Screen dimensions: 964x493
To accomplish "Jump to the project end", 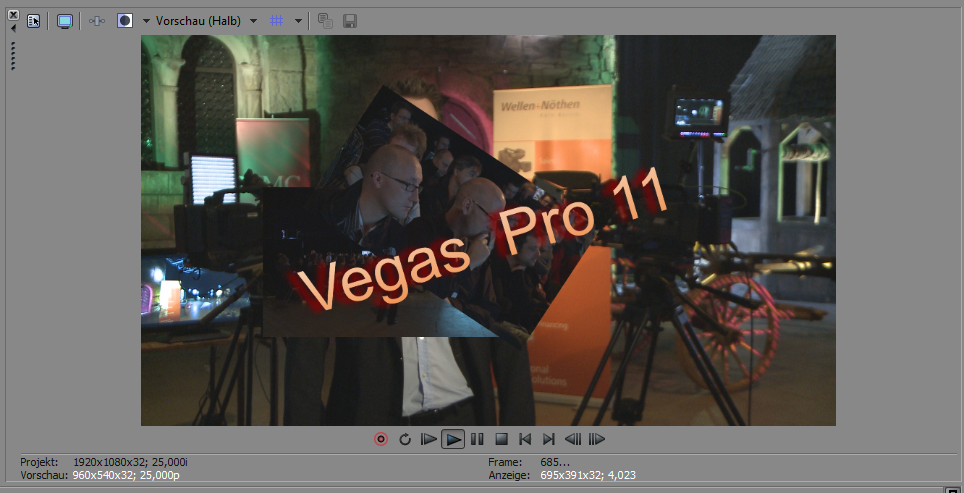I will tap(548, 439).
